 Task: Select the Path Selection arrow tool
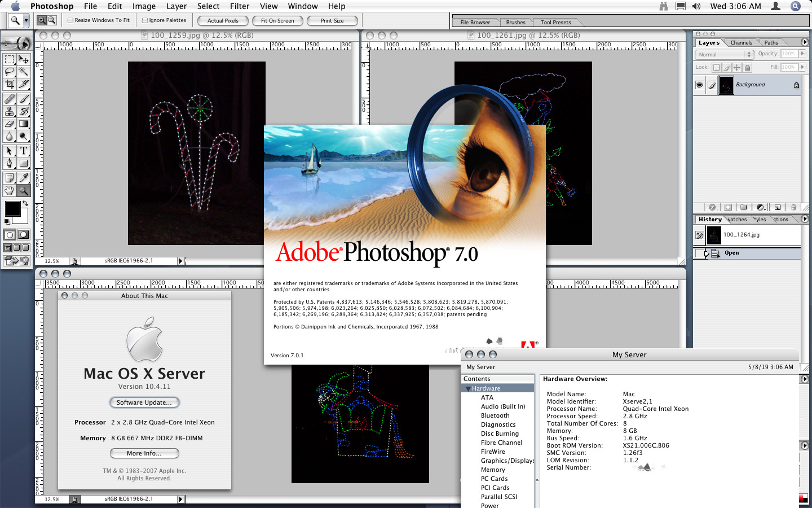pos(10,151)
